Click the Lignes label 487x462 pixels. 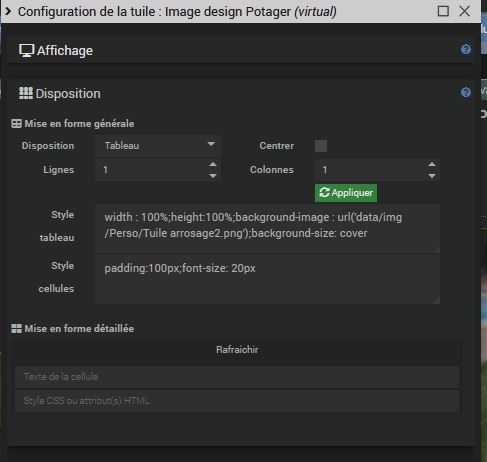tap(59, 170)
